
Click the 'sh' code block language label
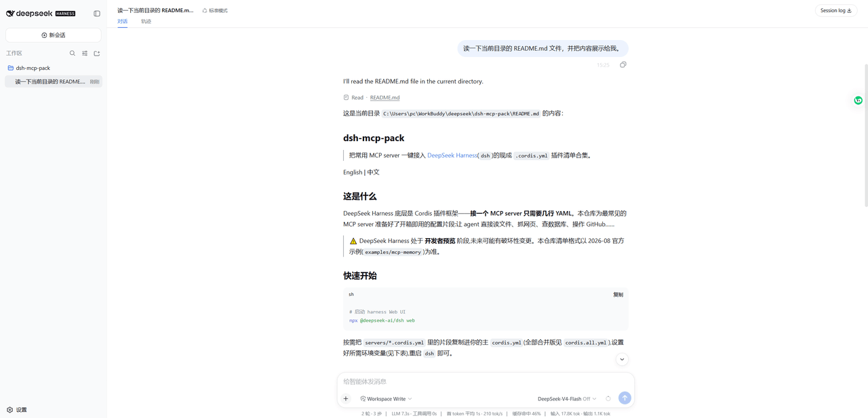coord(351,294)
